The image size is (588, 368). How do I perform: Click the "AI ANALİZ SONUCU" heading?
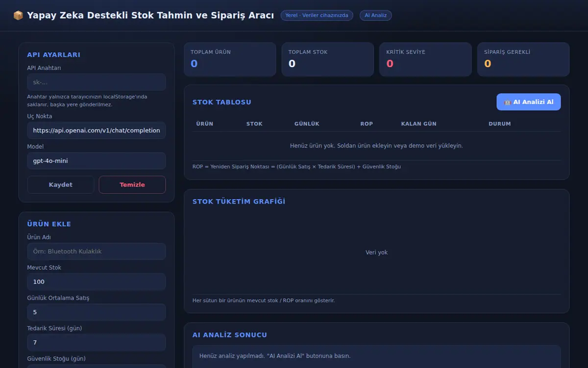pyautogui.click(x=230, y=335)
